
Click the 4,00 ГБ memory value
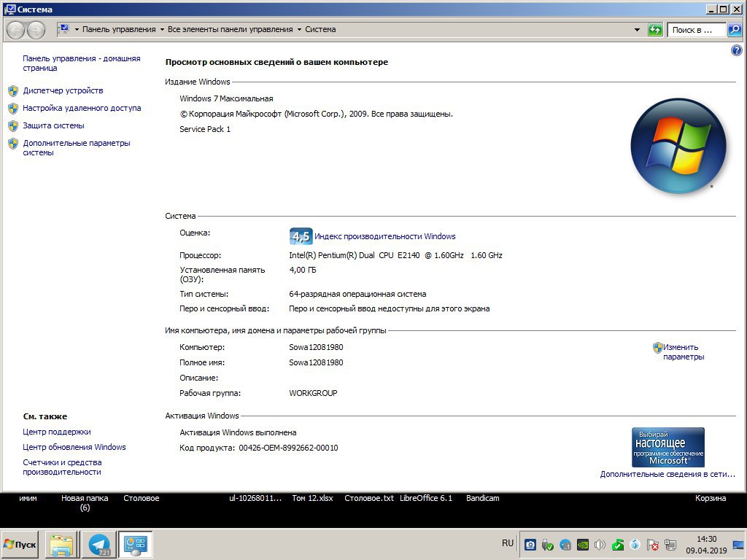tap(303, 270)
